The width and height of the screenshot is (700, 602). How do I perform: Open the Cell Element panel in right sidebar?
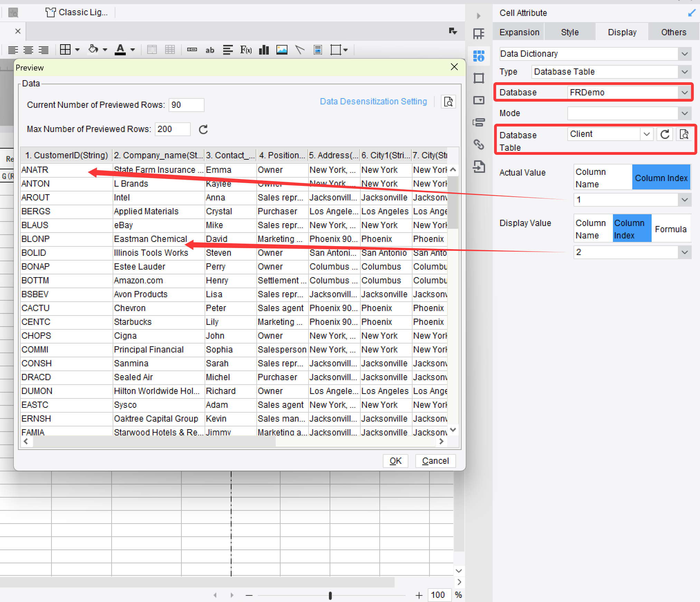[x=479, y=56]
